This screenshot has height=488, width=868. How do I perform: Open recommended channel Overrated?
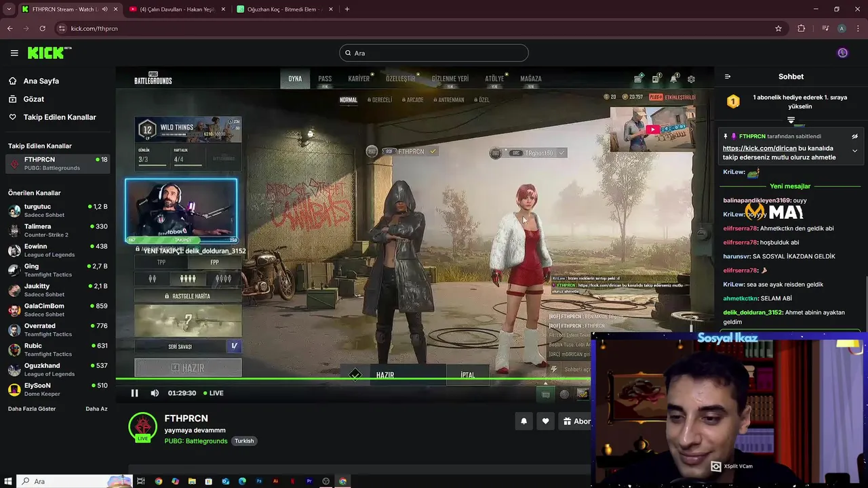tap(58, 329)
